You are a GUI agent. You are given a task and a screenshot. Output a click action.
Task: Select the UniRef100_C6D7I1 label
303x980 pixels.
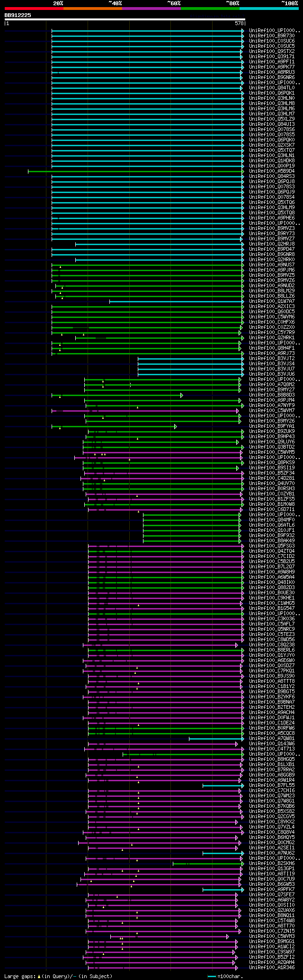pos(272,509)
